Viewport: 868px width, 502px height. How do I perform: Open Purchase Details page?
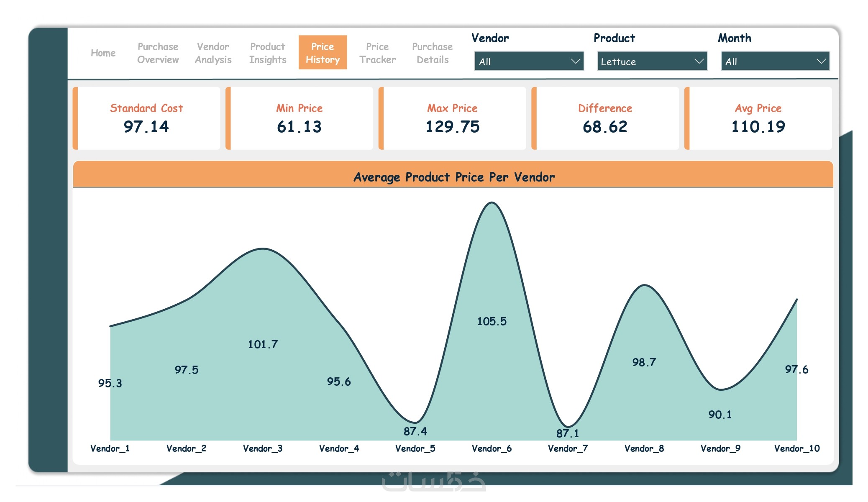(x=432, y=53)
